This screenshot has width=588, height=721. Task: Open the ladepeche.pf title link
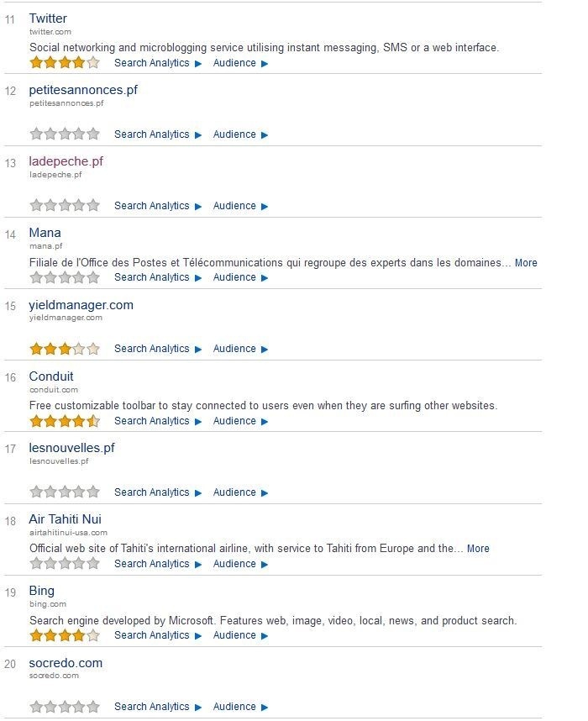66,161
